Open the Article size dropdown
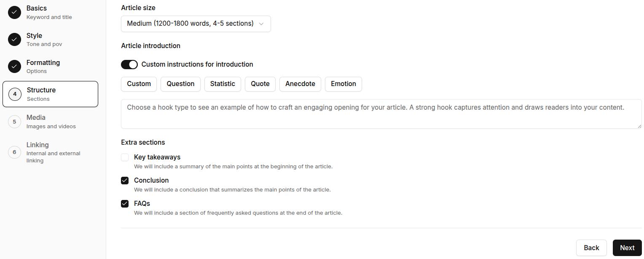Viewport: 644px width, 259px height. coord(195,24)
